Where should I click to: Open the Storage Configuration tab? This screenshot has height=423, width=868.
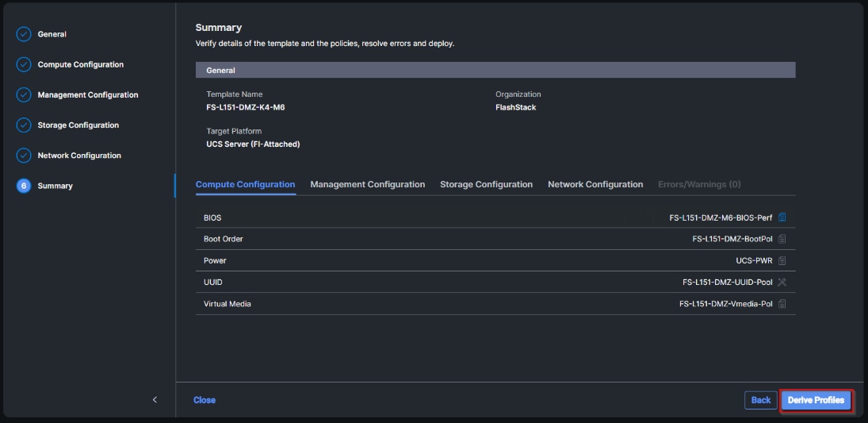pyautogui.click(x=486, y=184)
